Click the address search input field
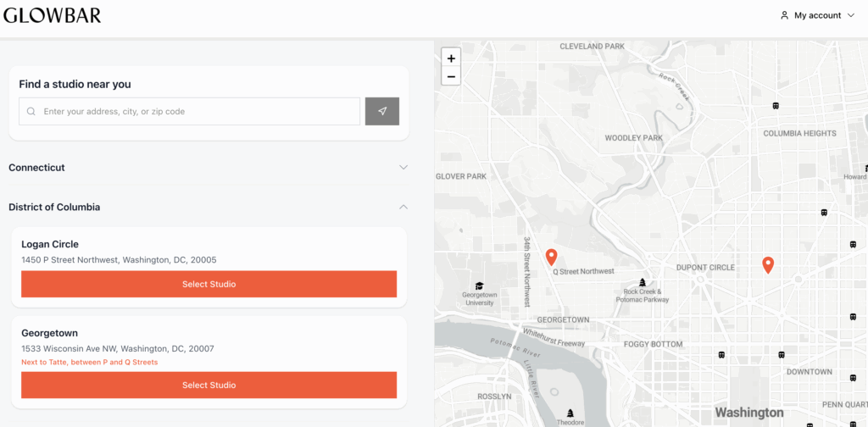 click(199, 112)
